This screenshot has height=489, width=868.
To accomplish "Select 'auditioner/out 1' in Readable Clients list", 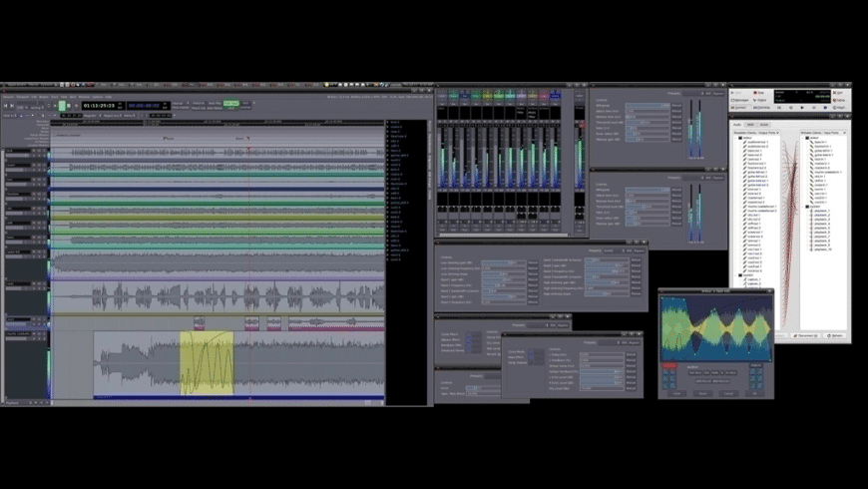I will point(756,142).
